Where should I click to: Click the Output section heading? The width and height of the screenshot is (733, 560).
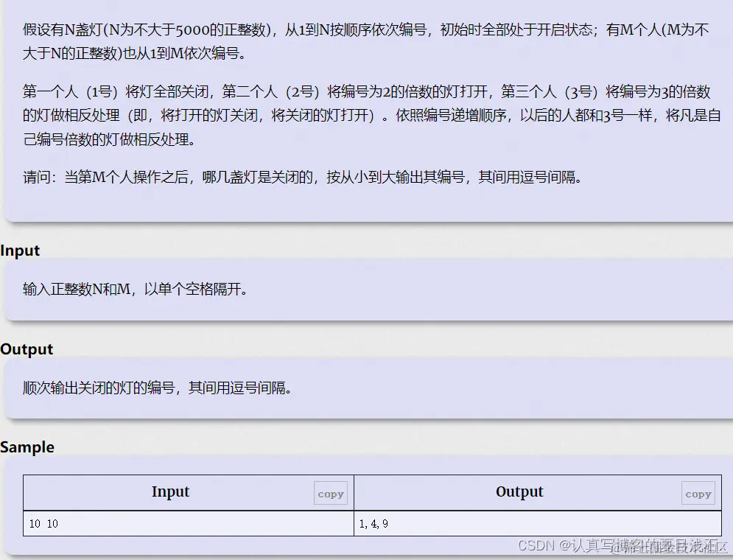27,349
